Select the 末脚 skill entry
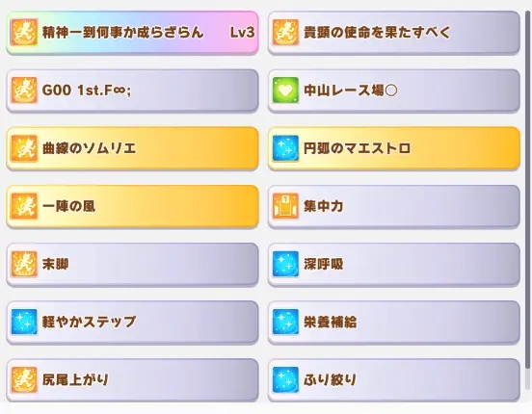 coord(132,264)
